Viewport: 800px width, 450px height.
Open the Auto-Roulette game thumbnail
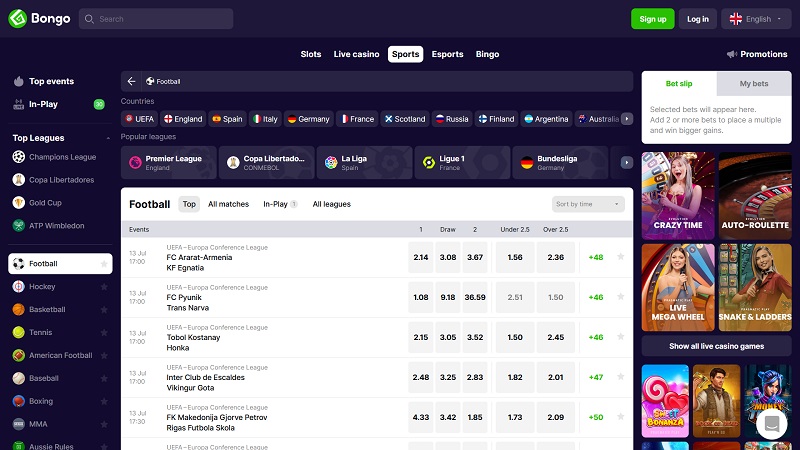pos(755,196)
